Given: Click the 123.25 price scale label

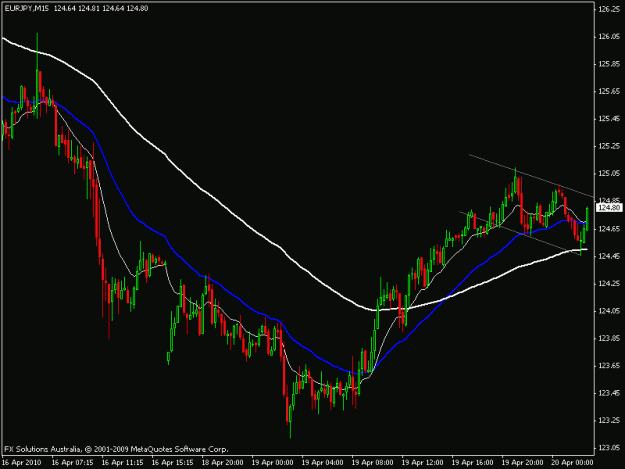Looking at the screenshot, I should (609, 421).
